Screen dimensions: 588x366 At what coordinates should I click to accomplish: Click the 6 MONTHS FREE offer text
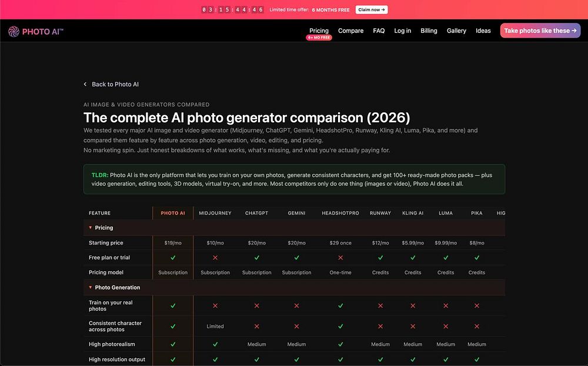tap(330, 10)
